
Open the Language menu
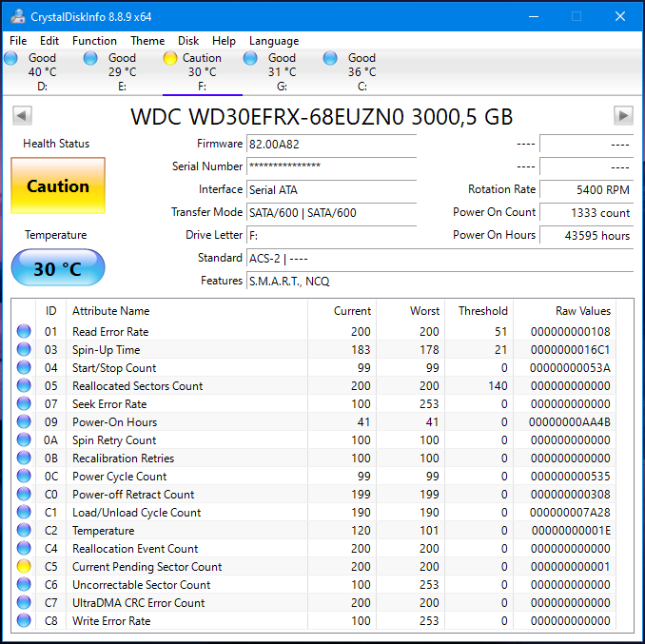point(274,41)
